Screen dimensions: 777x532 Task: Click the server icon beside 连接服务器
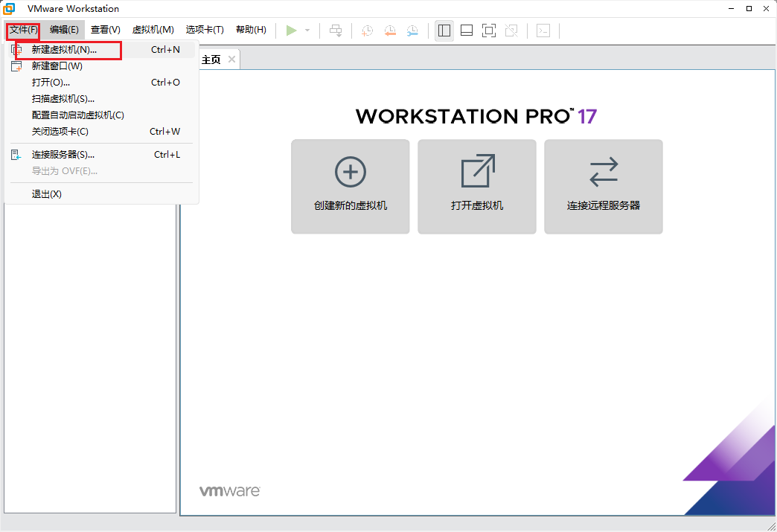click(x=16, y=155)
